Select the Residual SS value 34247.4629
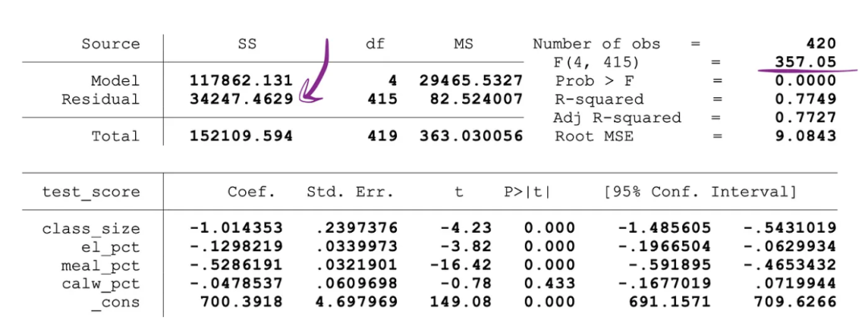Viewport: 868px width, 326px height. [x=241, y=100]
